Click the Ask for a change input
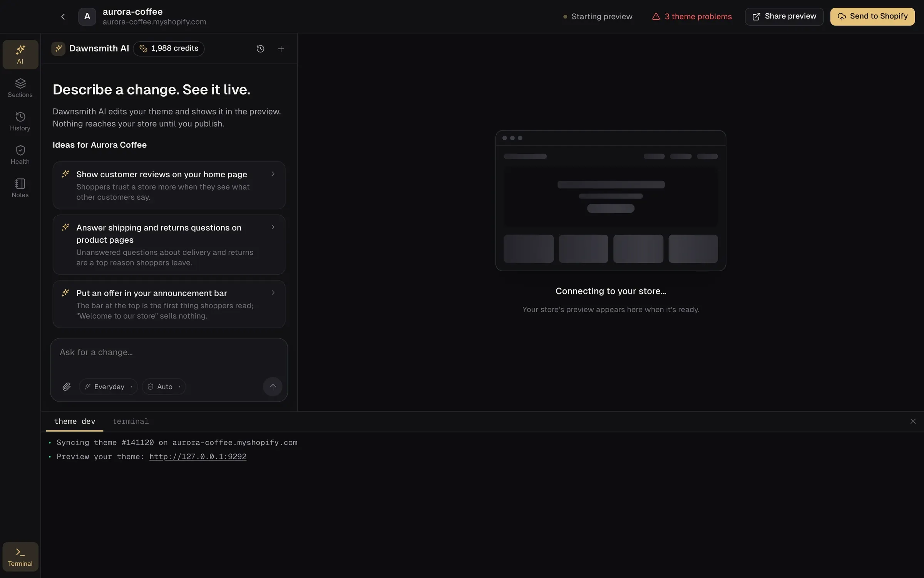This screenshot has height=578, width=924. pyautogui.click(x=169, y=353)
